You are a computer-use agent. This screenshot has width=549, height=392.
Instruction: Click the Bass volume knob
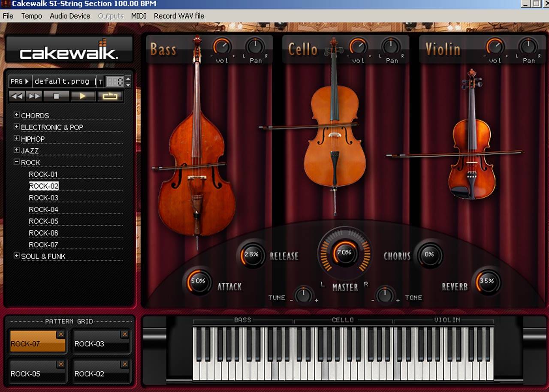222,46
